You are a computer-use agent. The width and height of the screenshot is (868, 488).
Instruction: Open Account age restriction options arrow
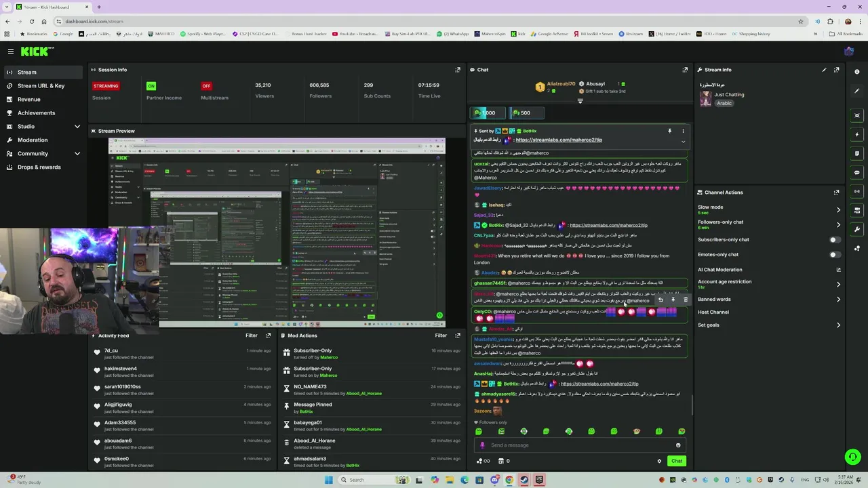838,285
